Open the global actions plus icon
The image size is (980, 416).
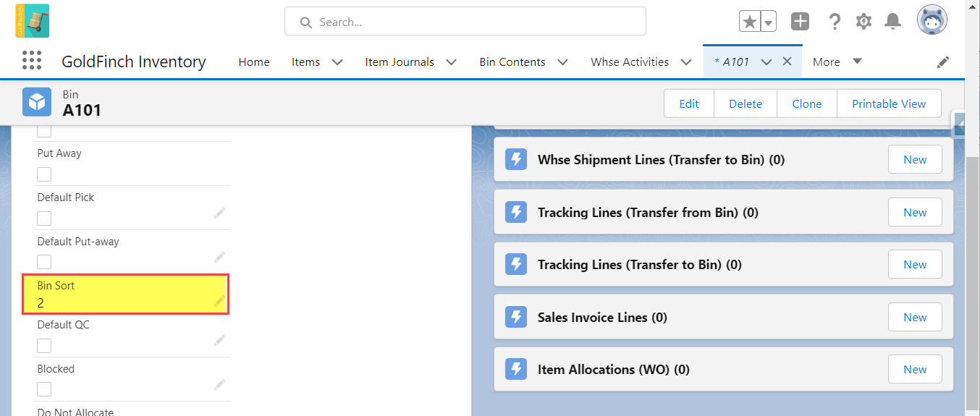pyautogui.click(x=800, y=22)
